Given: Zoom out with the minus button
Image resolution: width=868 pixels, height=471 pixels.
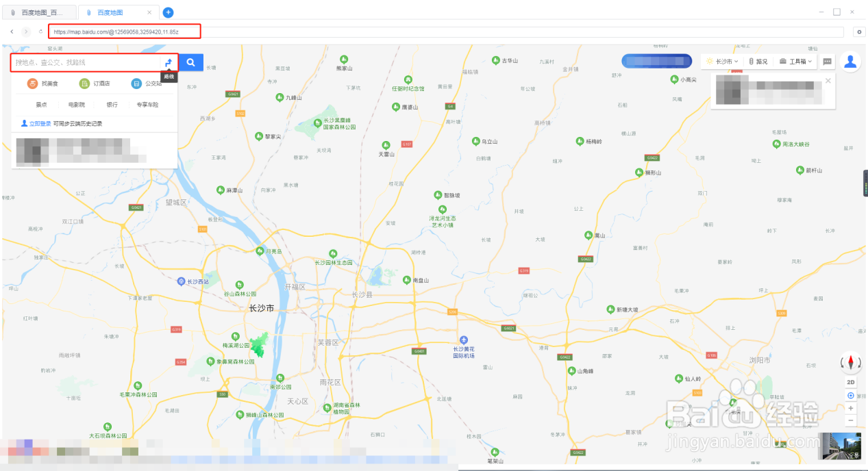Looking at the screenshot, I should 851,420.
